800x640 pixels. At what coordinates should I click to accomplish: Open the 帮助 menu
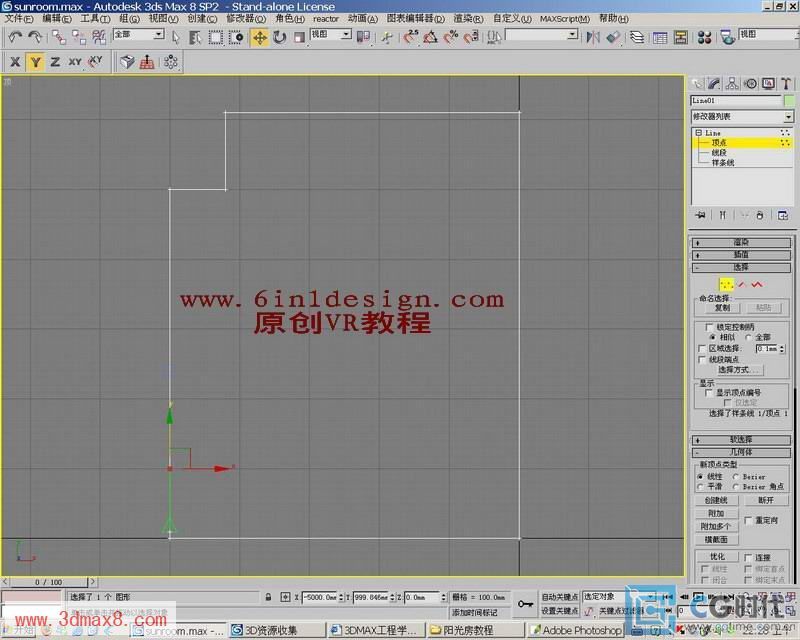(x=613, y=19)
